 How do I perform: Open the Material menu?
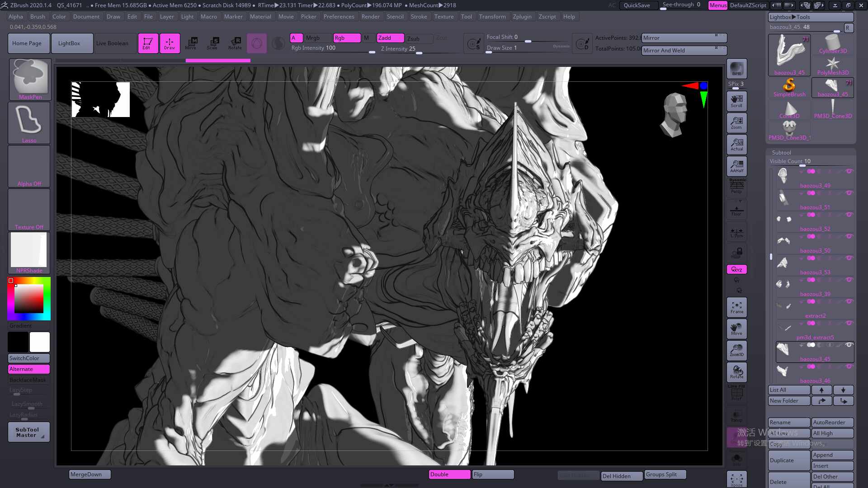click(x=260, y=17)
